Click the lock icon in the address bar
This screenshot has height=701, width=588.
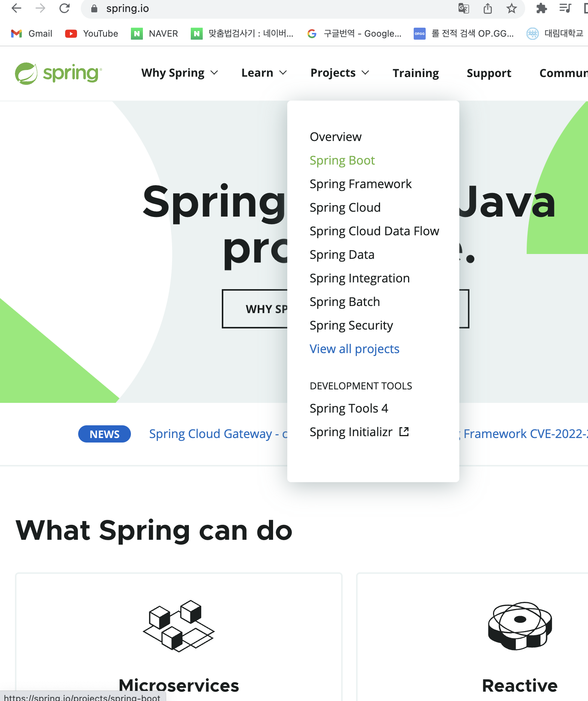[x=94, y=9]
